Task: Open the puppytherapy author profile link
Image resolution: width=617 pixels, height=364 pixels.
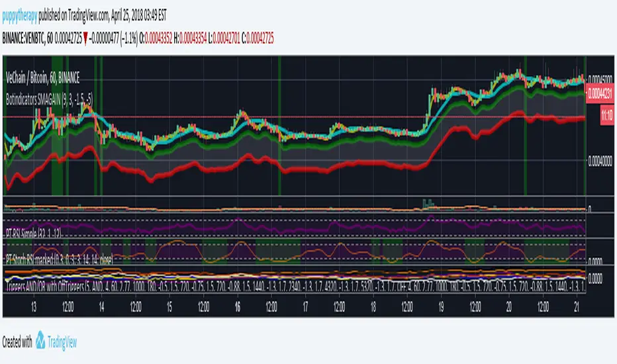Action: [x=20, y=16]
